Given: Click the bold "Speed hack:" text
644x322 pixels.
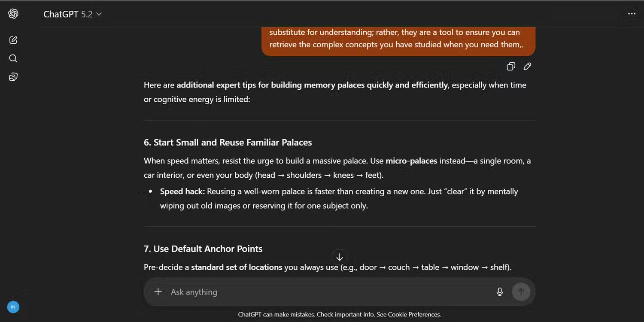Looking at the screenshot, I should point(182,191).
